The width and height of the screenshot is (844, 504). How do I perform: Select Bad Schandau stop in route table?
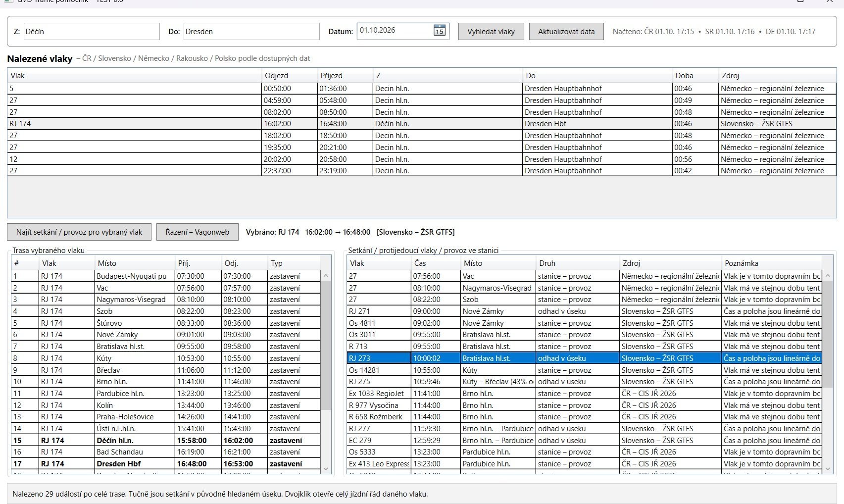[x=166, y=452]
